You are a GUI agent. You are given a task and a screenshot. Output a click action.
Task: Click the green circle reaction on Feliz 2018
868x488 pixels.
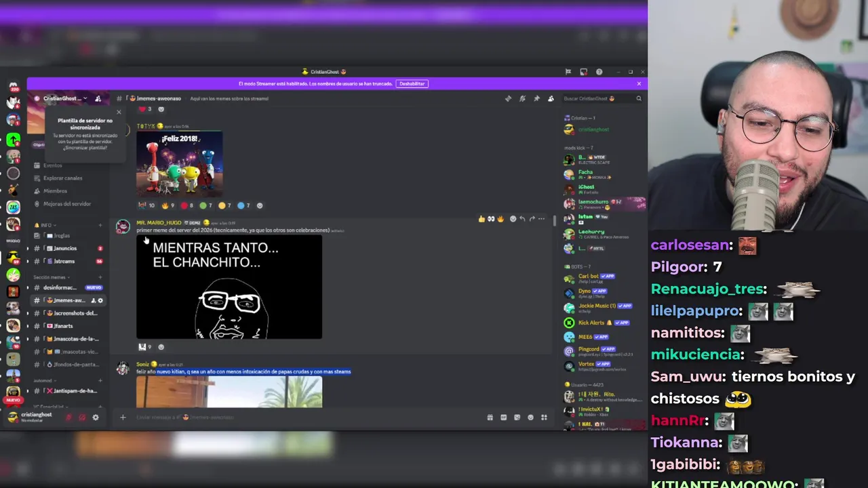point(205,205)
